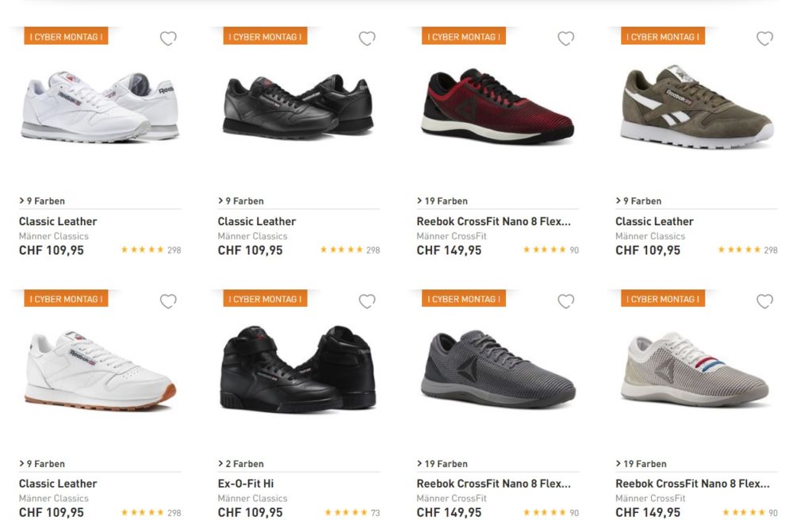
Task: Favorite the white gum-sole Classic Leather
Action: pos(168,301)
